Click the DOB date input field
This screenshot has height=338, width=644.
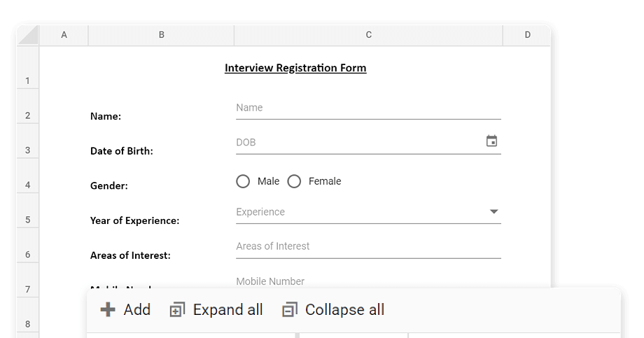coord(357,143)
